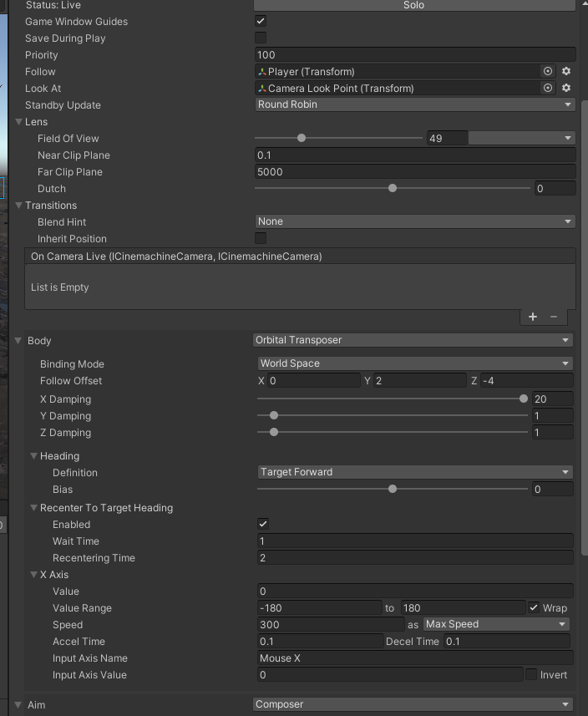Collapse the Recenter To Target Heading section
The image size is (588, 716).
[x=32, y=507]
